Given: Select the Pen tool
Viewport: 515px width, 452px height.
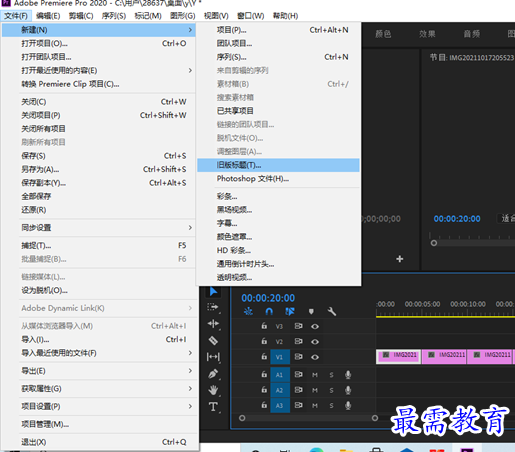Looking at the screenshot, I should click(x=213, y=374).
